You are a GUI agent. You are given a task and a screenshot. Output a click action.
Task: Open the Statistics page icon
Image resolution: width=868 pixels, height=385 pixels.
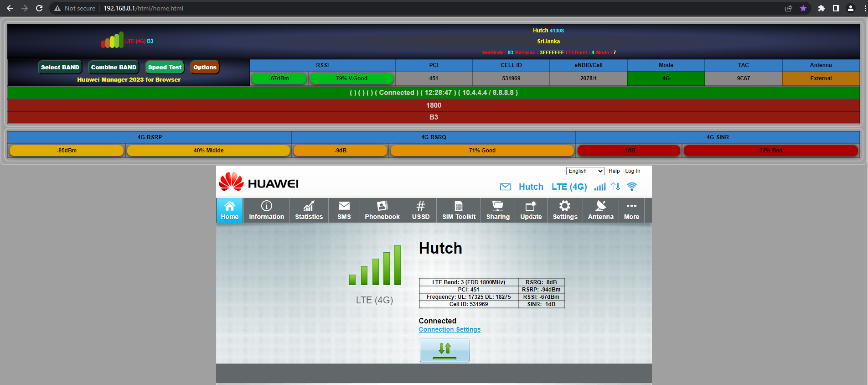pyautogui.click(x=309, y=206)
